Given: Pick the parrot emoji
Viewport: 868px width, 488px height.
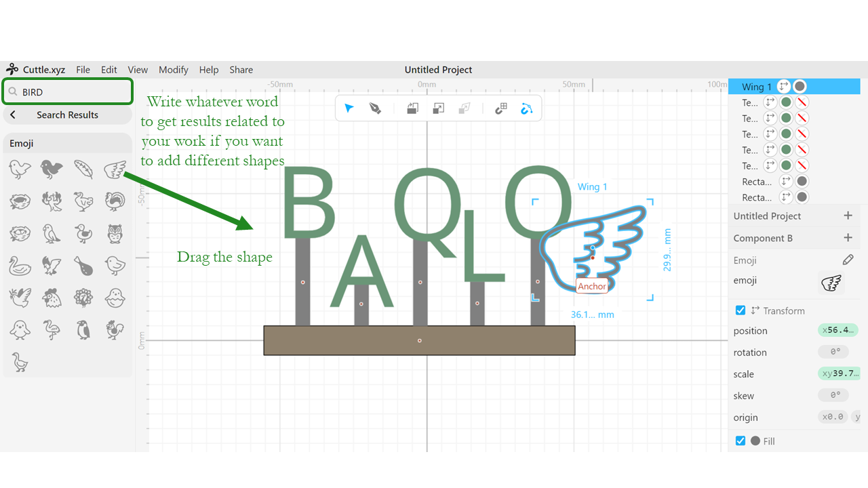Looking at the screenshot, I should [52, 234].
